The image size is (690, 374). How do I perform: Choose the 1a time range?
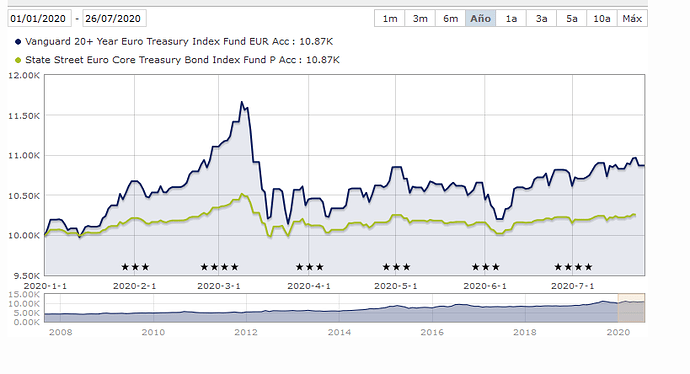click(x=511, y=18)
